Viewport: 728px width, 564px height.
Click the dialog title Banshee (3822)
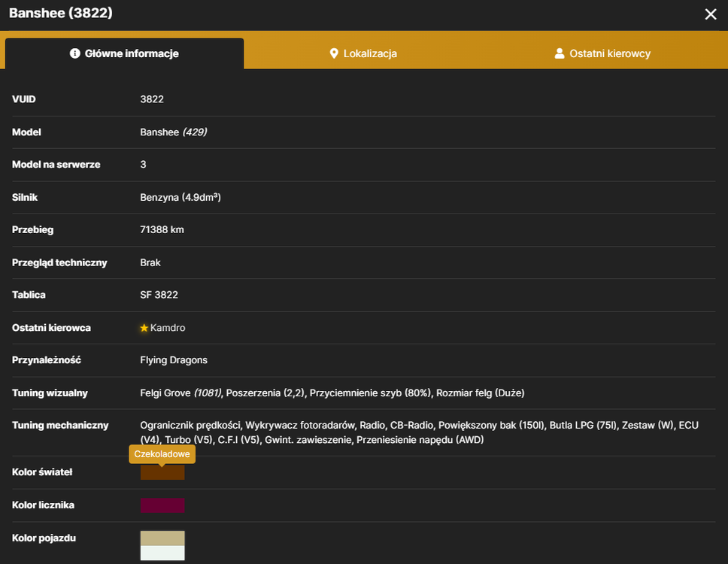[61, 13]
